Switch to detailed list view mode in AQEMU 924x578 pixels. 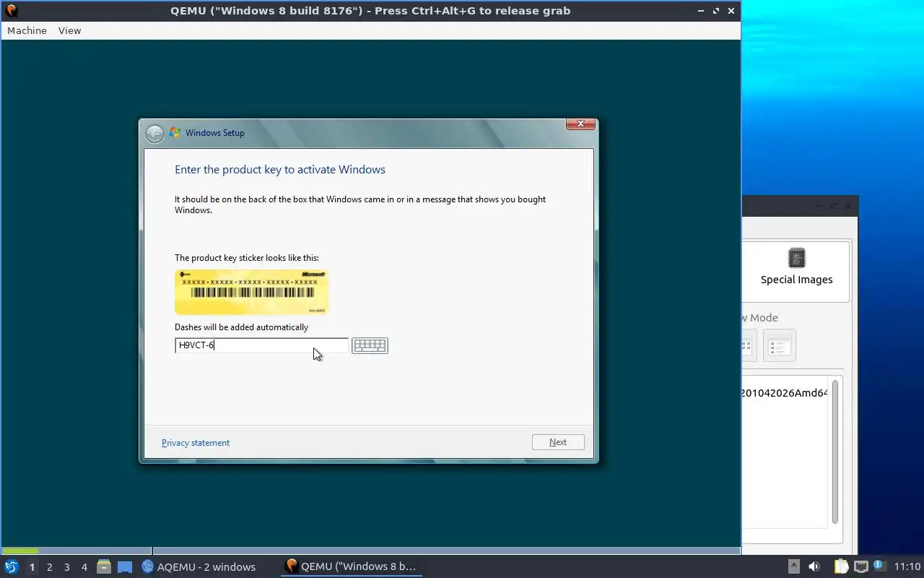point(779,345)
